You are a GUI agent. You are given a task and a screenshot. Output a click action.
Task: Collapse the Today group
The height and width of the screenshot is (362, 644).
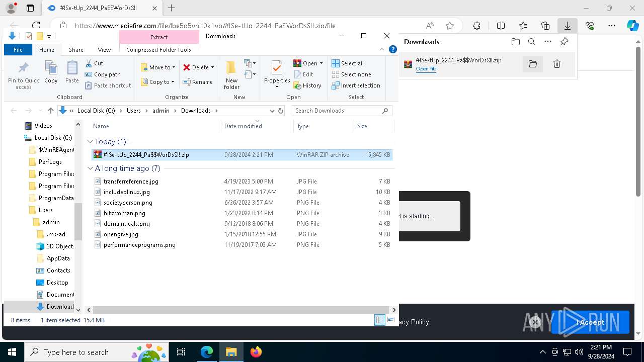(x=90, y=142)
